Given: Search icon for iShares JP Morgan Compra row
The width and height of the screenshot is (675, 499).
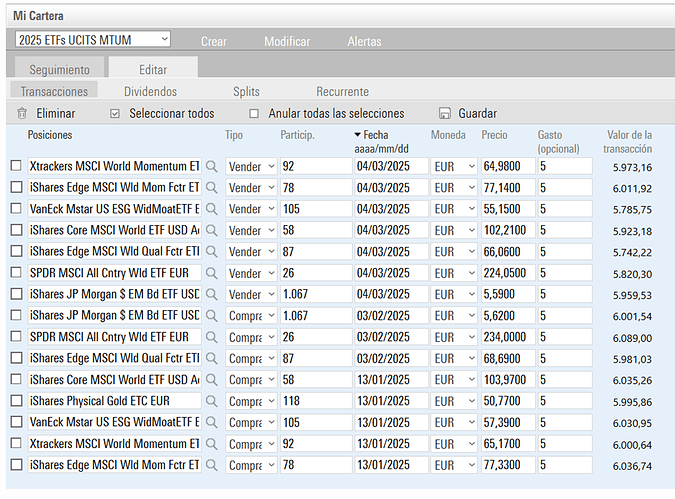Looking at the screenshot, I should [x=211, y=316].
